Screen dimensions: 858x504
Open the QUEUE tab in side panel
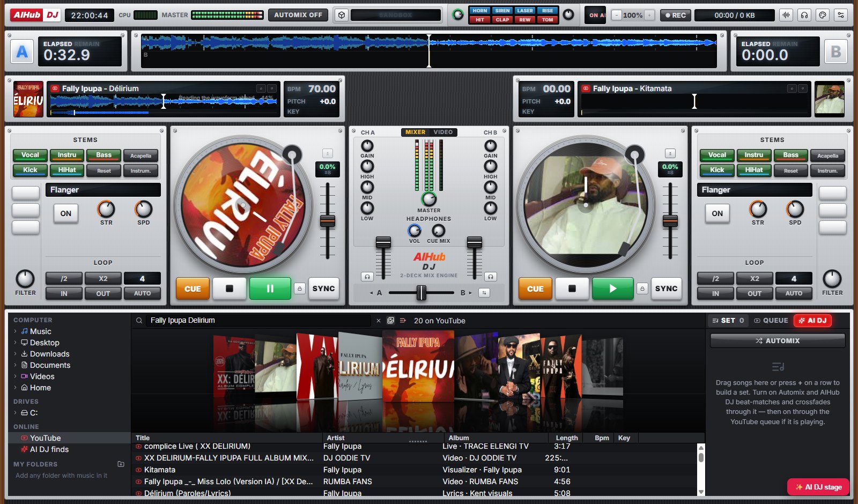pos(771,321)
